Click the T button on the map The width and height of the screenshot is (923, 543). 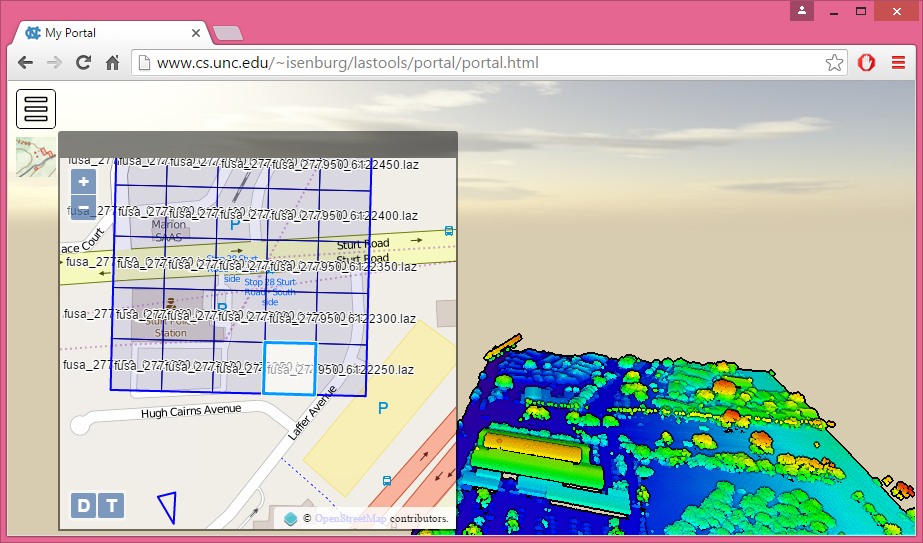(x=112, y=506)
